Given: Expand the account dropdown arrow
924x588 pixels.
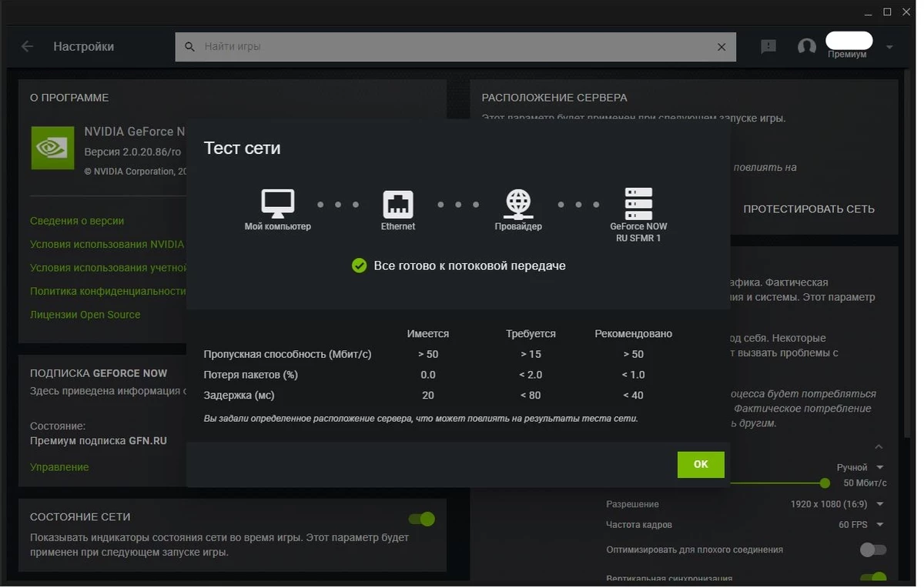Looking at the screenshot, I should coord(890,47).
